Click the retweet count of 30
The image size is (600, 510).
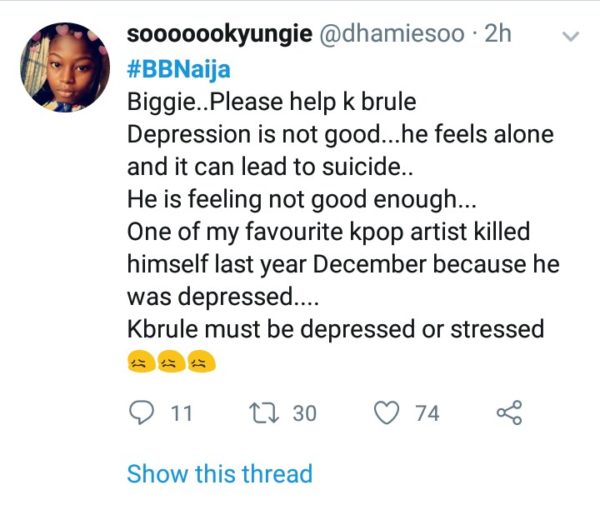(x=303, y=412)
